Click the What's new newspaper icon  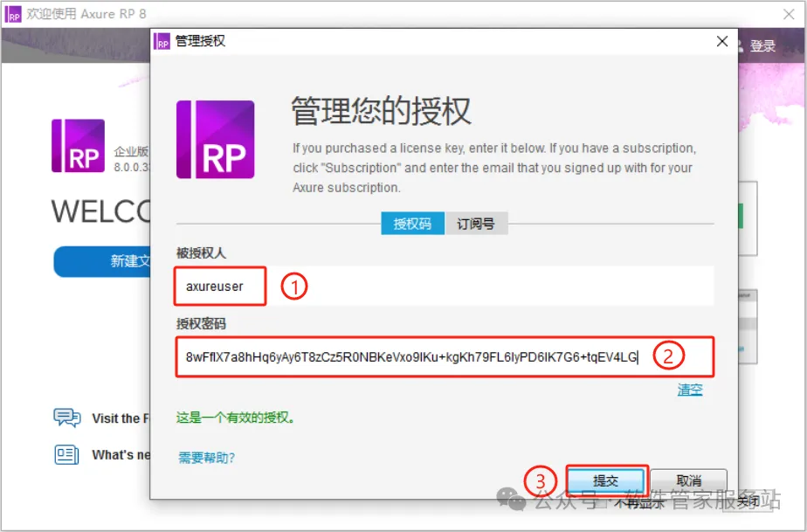pyautogui.click(x=67, y=455)
